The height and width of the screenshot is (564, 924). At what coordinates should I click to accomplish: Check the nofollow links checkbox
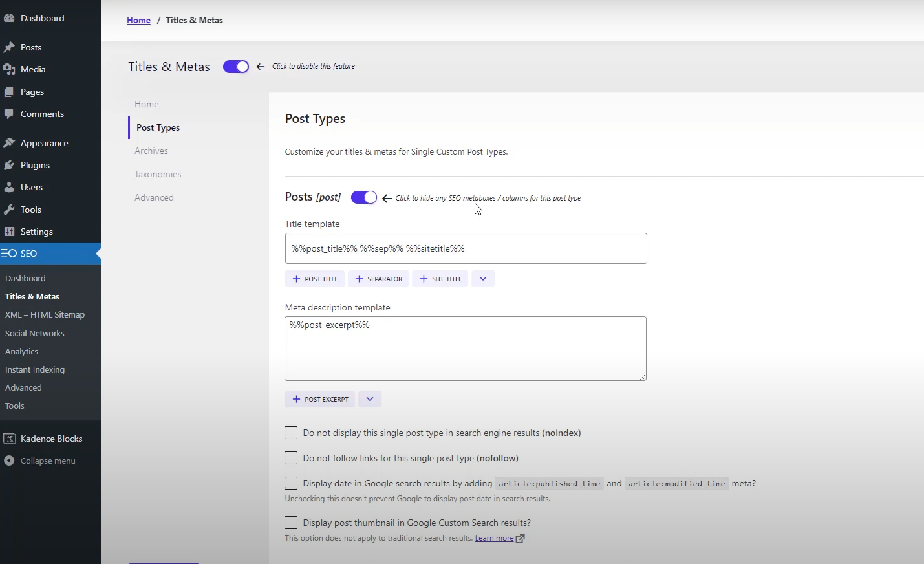(x=291, y=458)
